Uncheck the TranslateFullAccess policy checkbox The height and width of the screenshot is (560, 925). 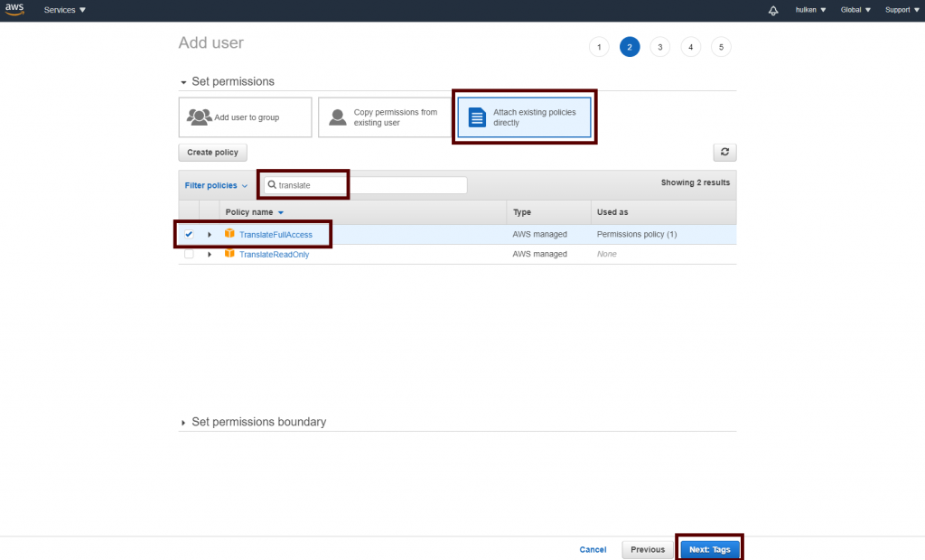click(189, 234)
